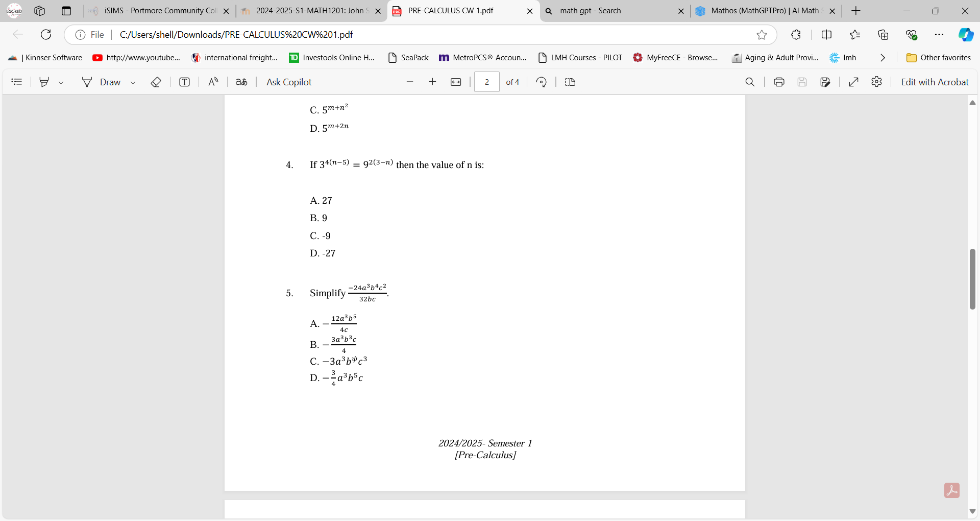980x521 pixels.
Task: Open Collections panel
Action: tap(883, 35)
